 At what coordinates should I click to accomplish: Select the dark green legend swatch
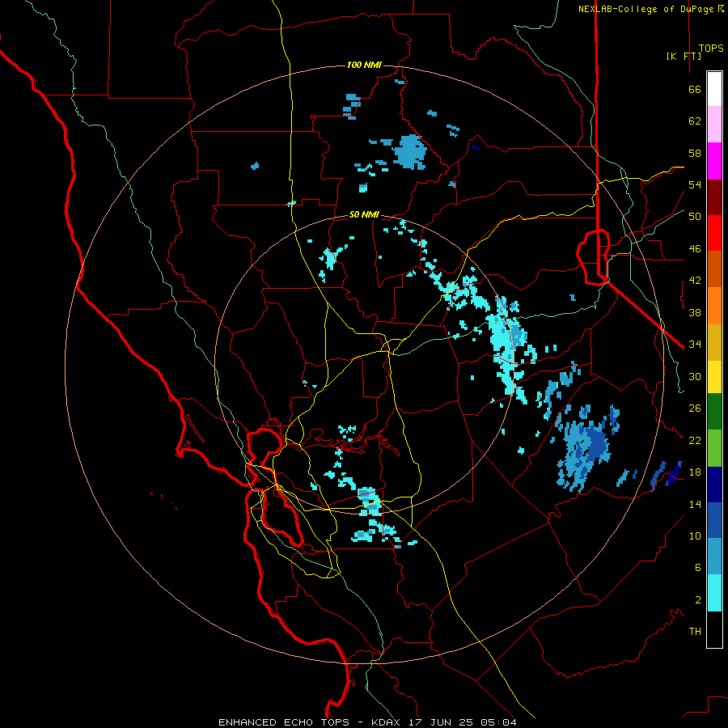(714, 412)
